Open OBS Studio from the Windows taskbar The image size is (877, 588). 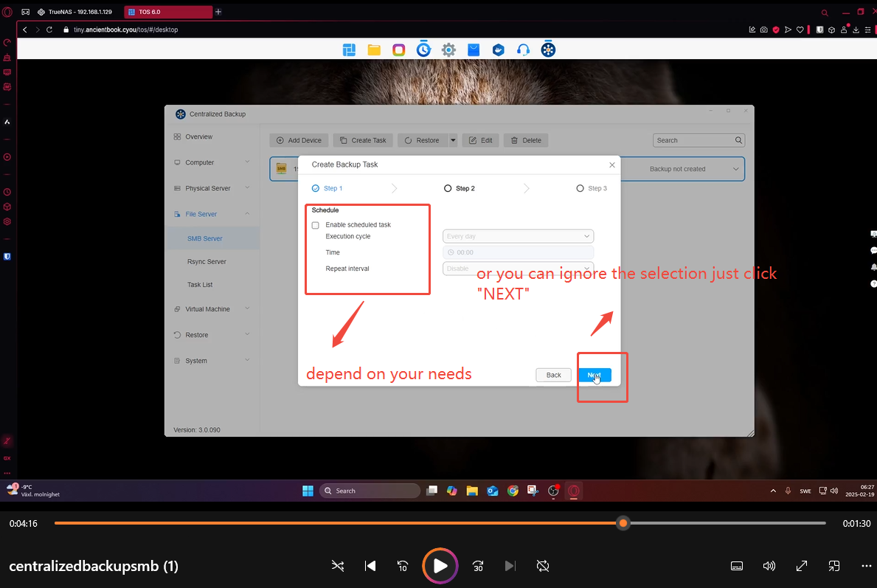(553, 491)
